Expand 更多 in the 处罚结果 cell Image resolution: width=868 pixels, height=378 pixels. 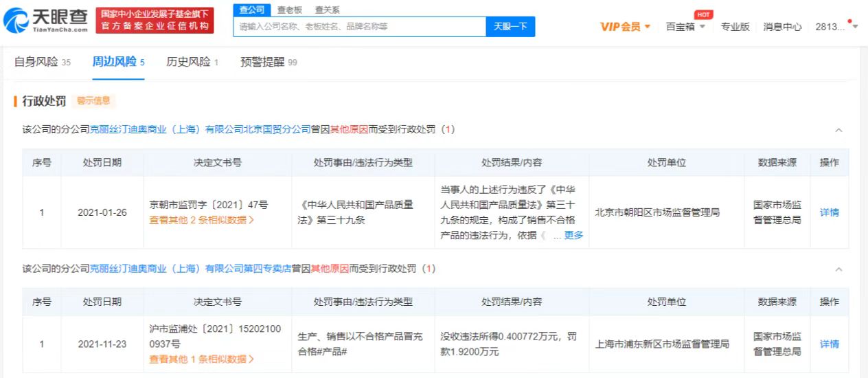tap(573, 235)
